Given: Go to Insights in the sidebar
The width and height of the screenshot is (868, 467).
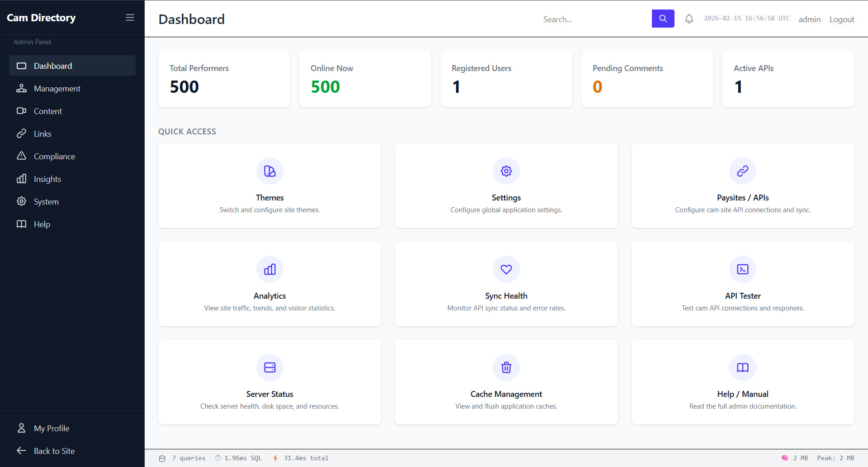Looking at the screenshot, I should (x=47, y=179).
